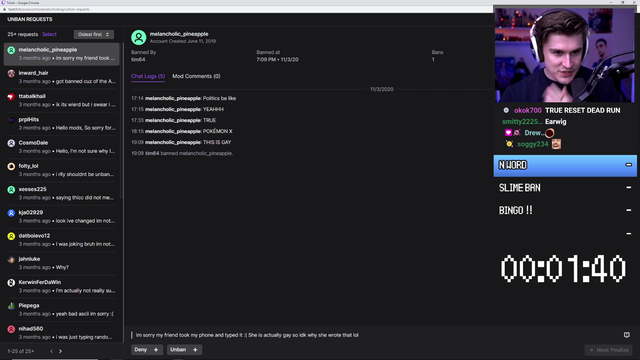Open folty_lol unban request
This screenshot has width=640, height=360.
pos(62,170)
